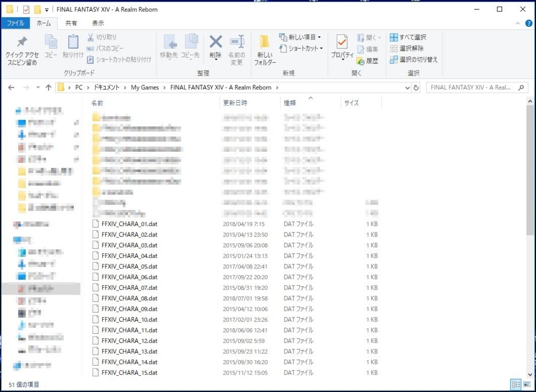Click the My Games breadcrumb
The width and height of the screenshot is (536, 392).
tap(144, 87)
